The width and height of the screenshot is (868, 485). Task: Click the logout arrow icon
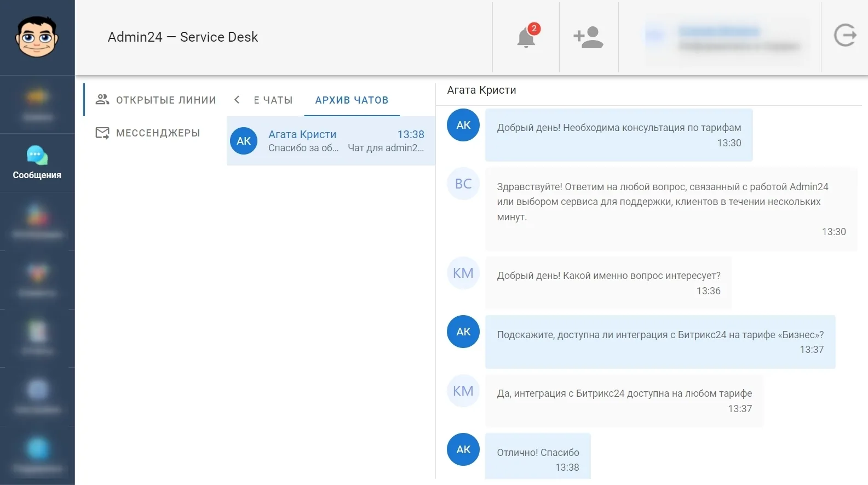coord(844,36)
